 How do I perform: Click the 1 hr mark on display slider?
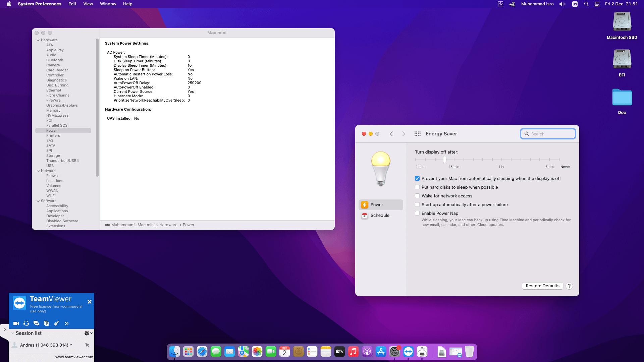point(502,160)
